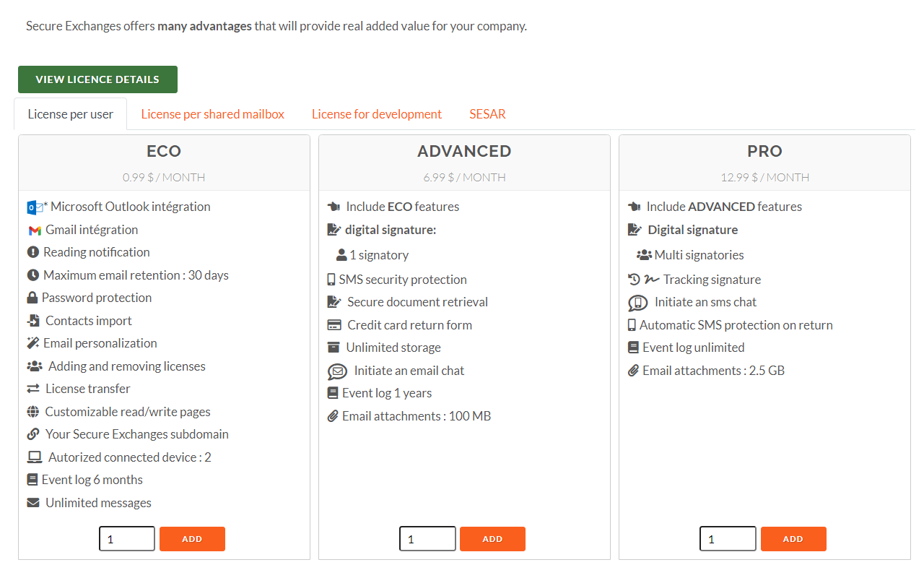Viewport: 924px width, 578px height.
Task: Click the book icon for Event log unlimited
Action: pyautogui.click(x=633, y=348)
